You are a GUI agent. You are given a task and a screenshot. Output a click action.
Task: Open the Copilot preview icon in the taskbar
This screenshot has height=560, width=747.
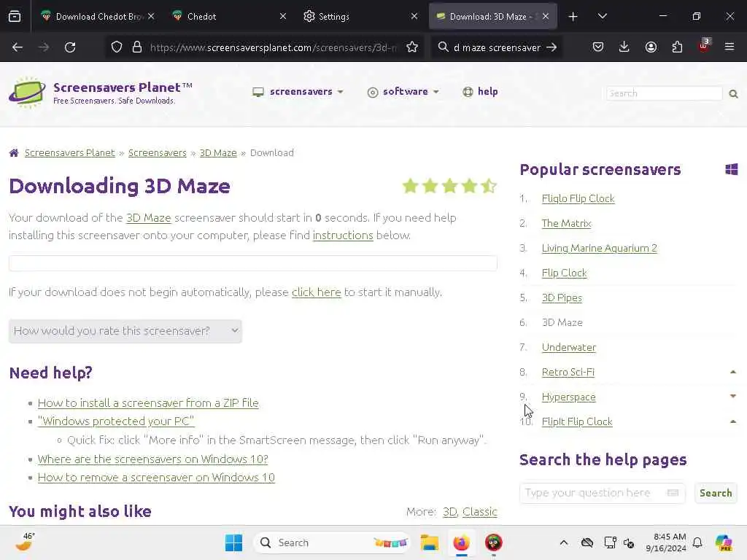coord(724,542)
